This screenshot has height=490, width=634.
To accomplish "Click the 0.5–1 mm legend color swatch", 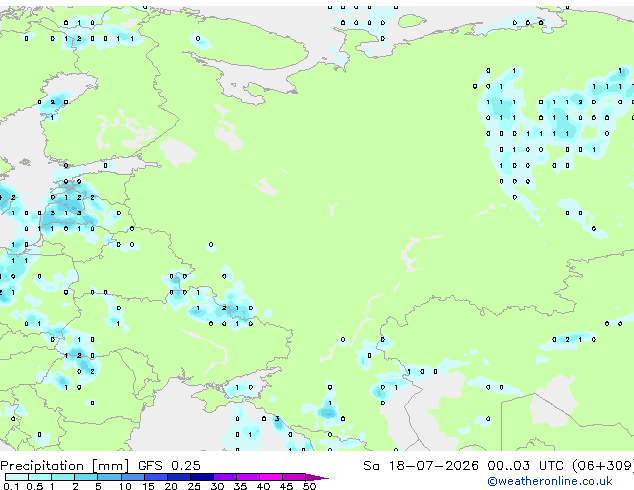I will click(40, 477).
